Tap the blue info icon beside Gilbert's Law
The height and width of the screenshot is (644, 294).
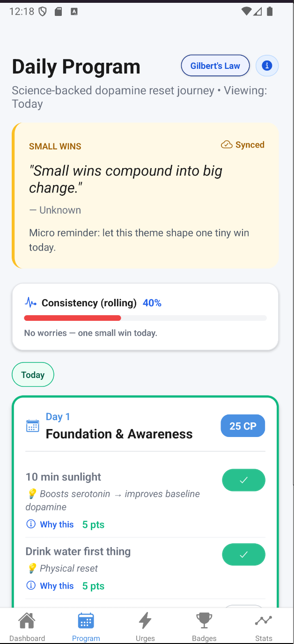click(267, 66)
